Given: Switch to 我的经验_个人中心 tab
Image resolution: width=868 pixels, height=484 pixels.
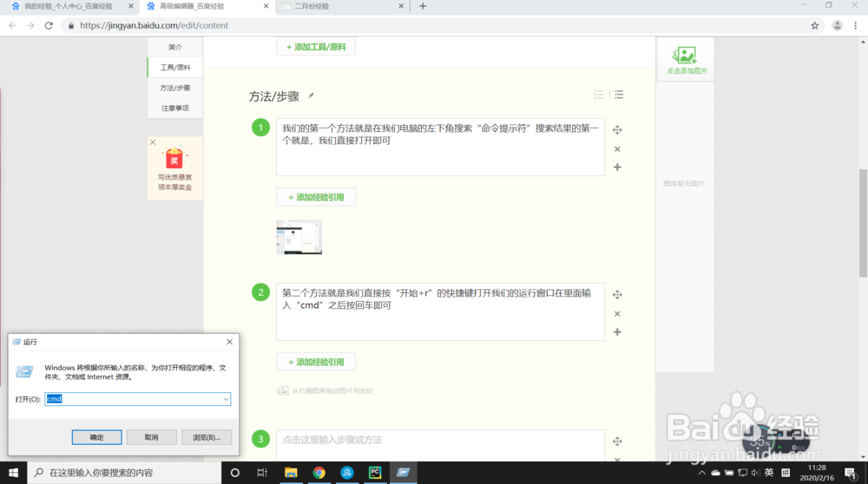Looking at the screenshot, I should point(68,6).
